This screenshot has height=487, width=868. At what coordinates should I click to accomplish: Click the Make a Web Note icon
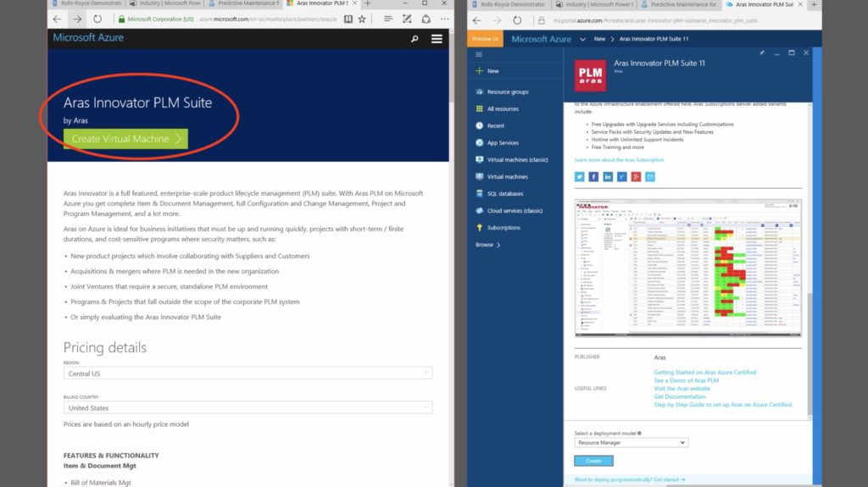(407, 19)
